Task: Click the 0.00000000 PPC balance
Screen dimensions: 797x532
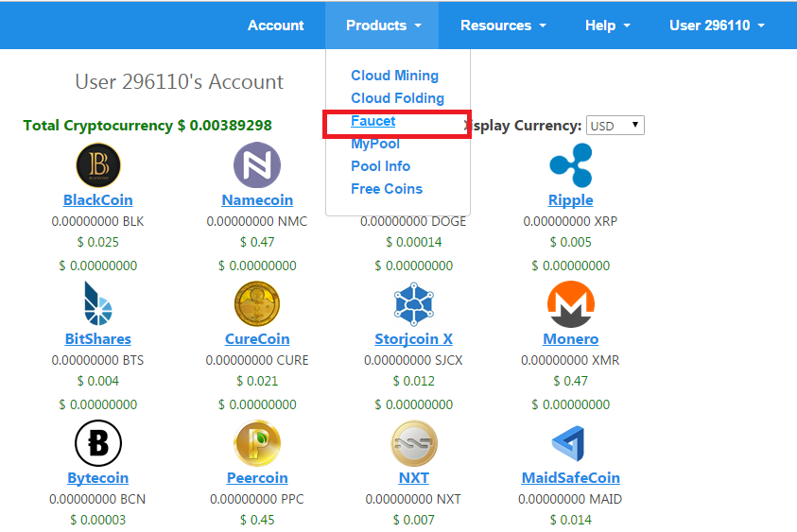Action: click(x=257, y=500)
